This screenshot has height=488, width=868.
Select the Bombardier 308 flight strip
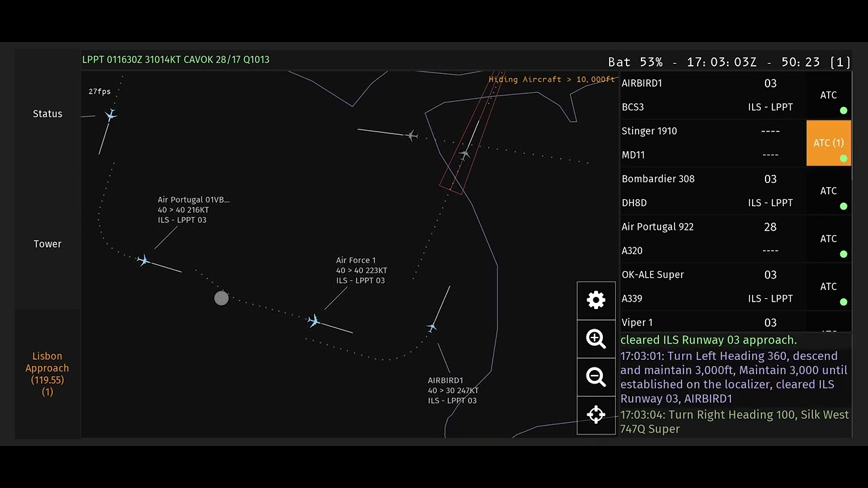tap(712, 190)
